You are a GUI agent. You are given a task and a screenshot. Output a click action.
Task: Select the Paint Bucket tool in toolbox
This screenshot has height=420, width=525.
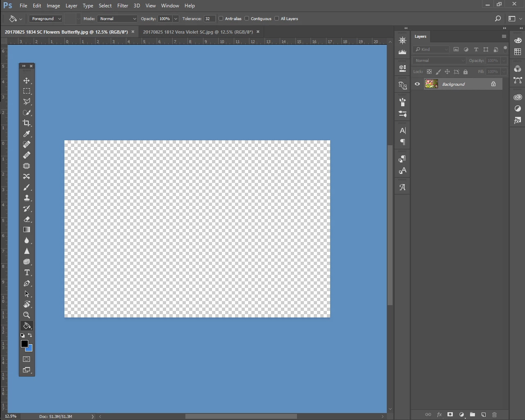click(27, 326)
